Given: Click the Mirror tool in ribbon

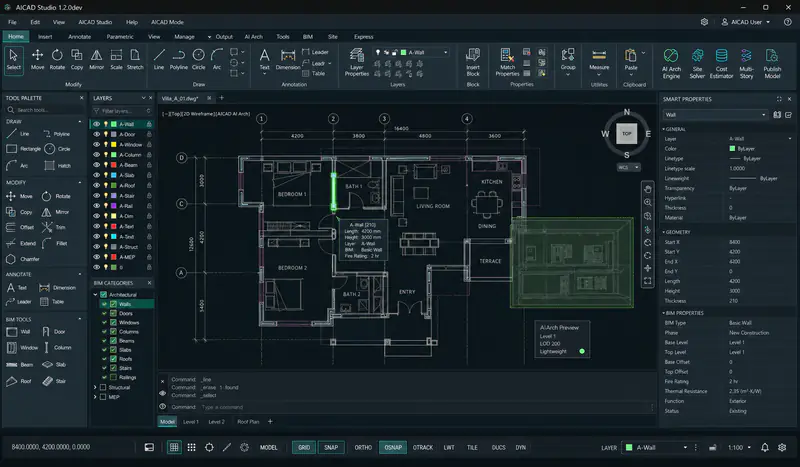Looking at the screenshot, I should pyautogui.click(x=96, y=59).
